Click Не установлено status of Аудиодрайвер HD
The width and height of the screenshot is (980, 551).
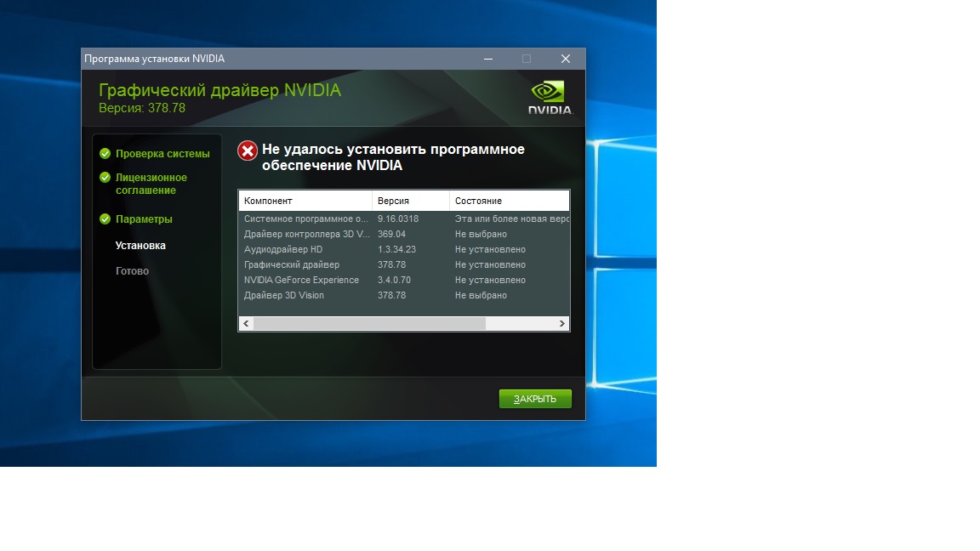click(x=490, y=249)
